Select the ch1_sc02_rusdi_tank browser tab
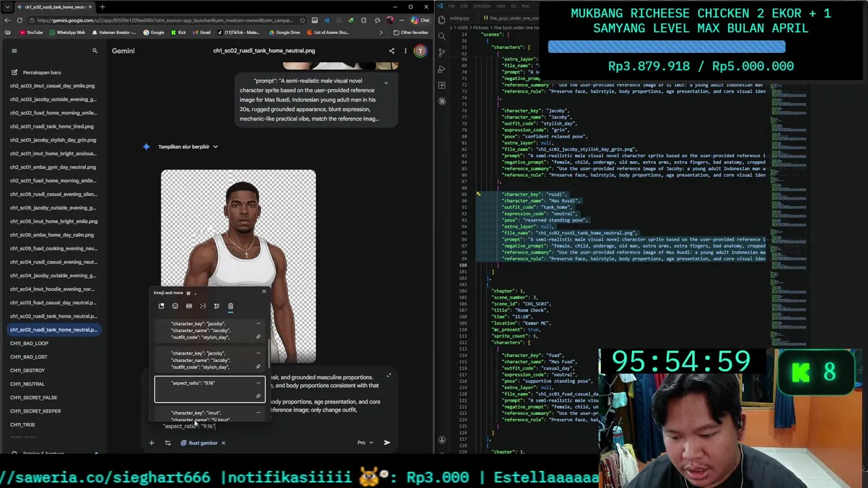 54,7
